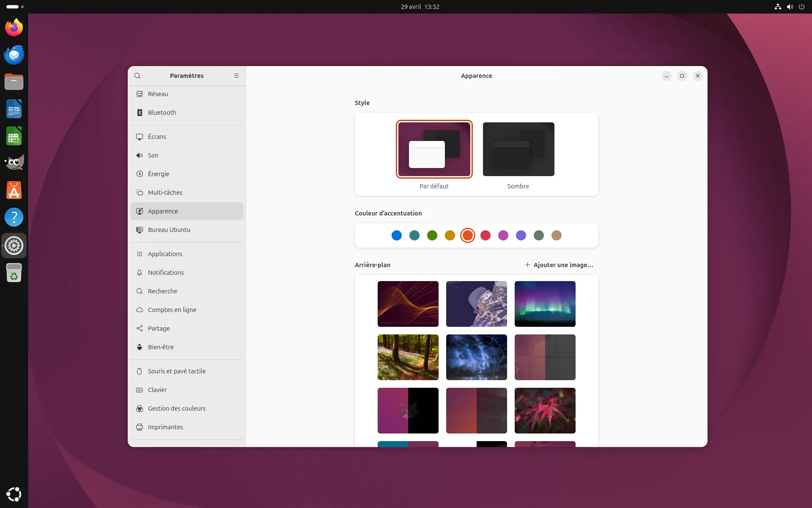The height and width of the screenshot is (508, 812).
Task: Show applications with Ubuntu logo button
Action: tap(14, 494)
